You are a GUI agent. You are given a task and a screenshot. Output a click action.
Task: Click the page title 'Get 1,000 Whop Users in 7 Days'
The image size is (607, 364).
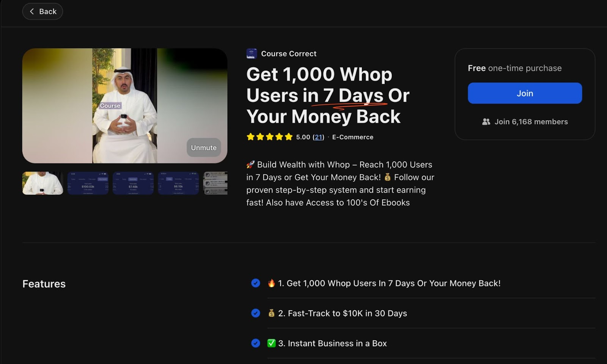point(328,95)
